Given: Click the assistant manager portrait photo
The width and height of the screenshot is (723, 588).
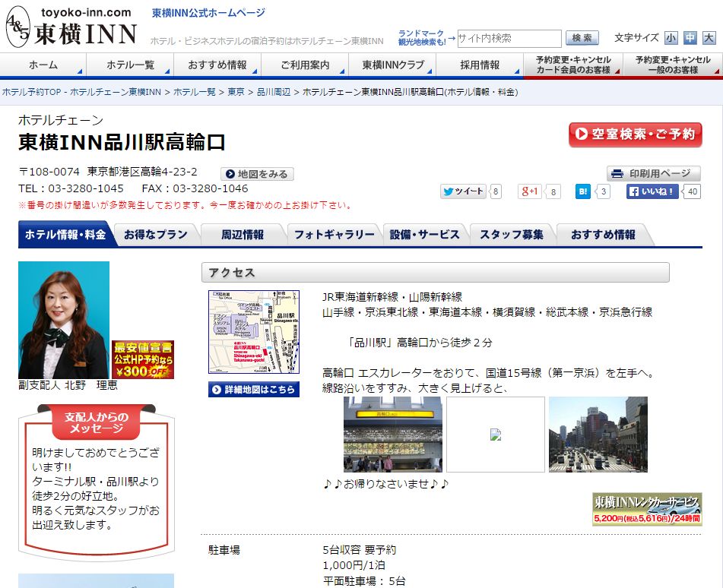Looking at the screenshot, I should (64, 321).
